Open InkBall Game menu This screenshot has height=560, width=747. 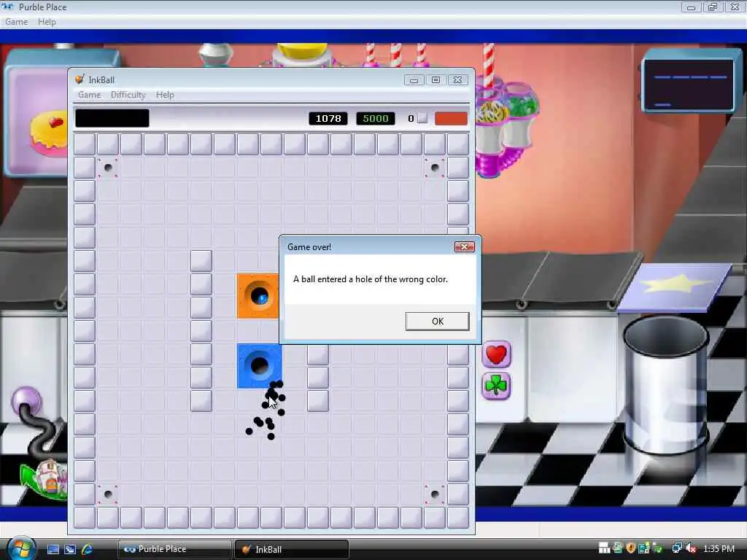coord(90,95)
